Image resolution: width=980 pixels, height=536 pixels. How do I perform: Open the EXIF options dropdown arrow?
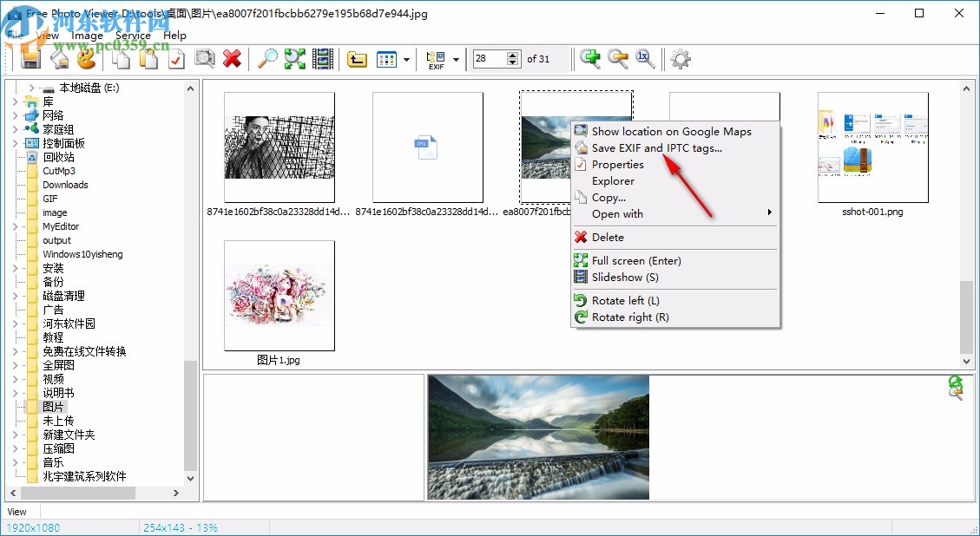coord(455,58)
